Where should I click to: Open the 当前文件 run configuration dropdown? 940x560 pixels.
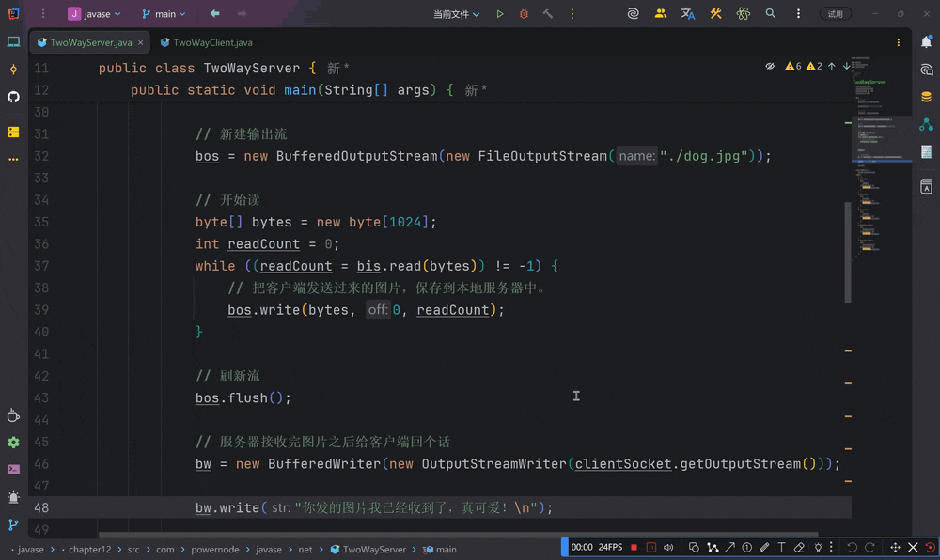pyautogui.click(x=456, y=14)
